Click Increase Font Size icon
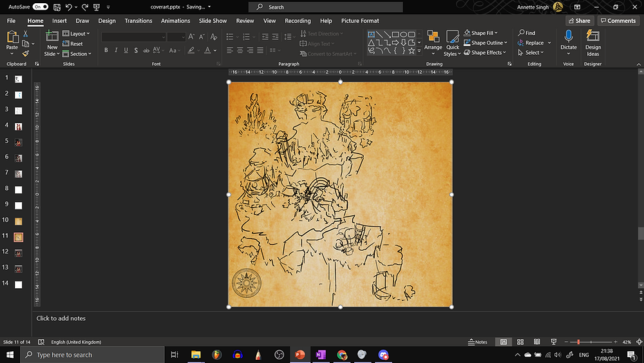Screen dimensions: 644x363 pyautogui.click(x=191, y=37)
